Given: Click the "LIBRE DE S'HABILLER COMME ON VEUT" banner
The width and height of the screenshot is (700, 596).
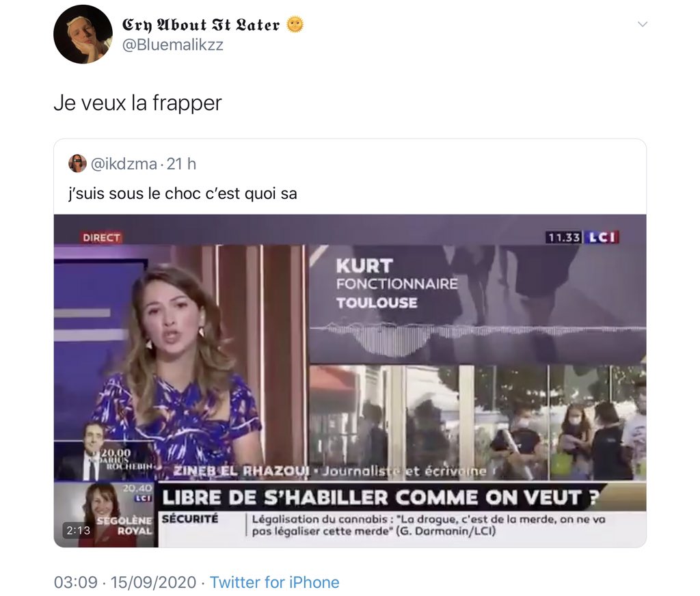Looking at the screenshot, I should click(x=379, y=498).
